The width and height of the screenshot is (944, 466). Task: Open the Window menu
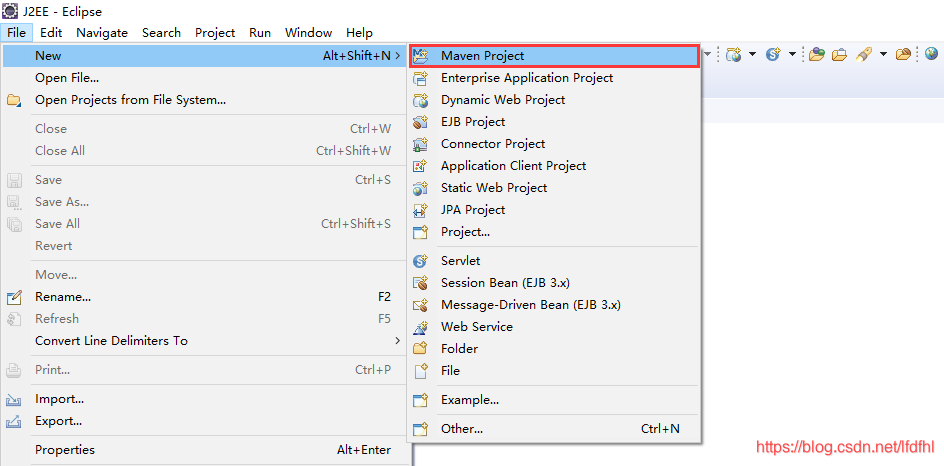tap(308, 33)
